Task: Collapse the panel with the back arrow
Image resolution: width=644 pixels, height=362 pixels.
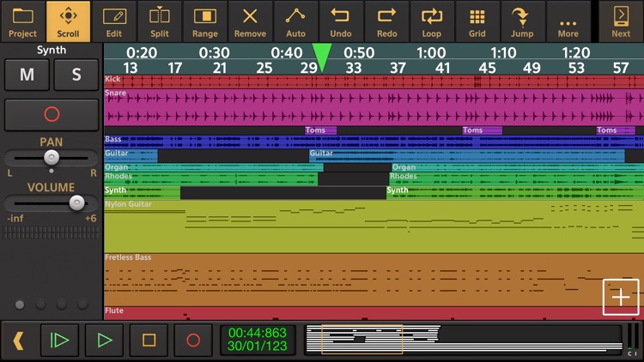Action: click(x=18, y=341)
